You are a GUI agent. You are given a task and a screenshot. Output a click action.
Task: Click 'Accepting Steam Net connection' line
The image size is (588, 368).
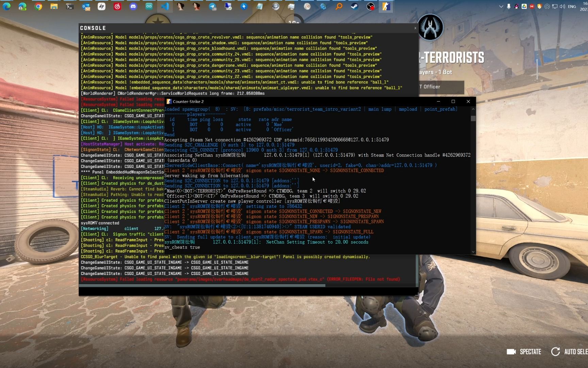[276, 140]
